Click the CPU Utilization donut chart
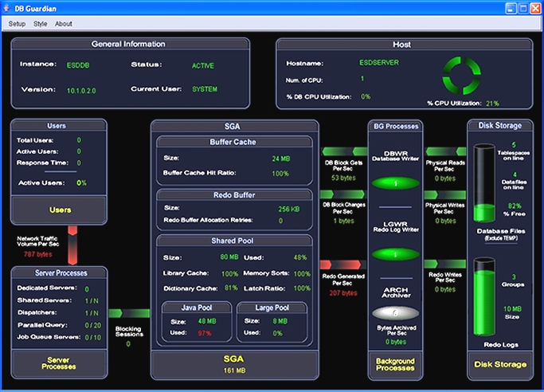Screen dimensions: 544x392 pyautogui.click(x=463, y=76)
